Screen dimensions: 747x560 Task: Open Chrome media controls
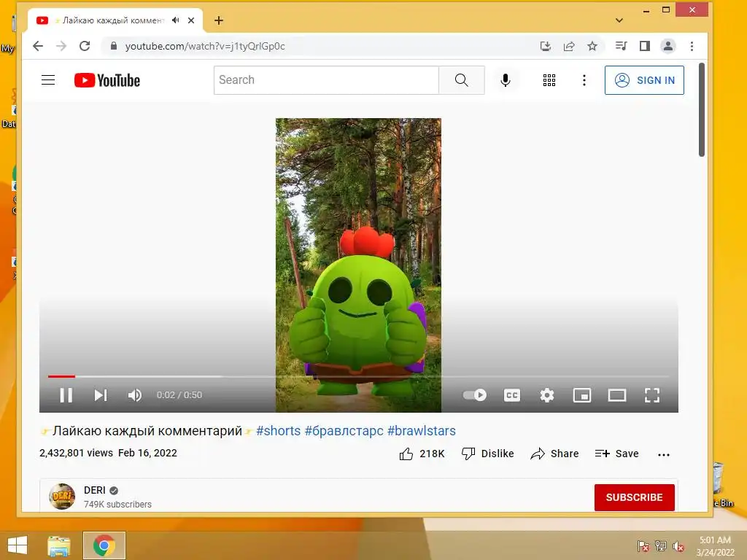pyautogui.click(x=621, y=46)
